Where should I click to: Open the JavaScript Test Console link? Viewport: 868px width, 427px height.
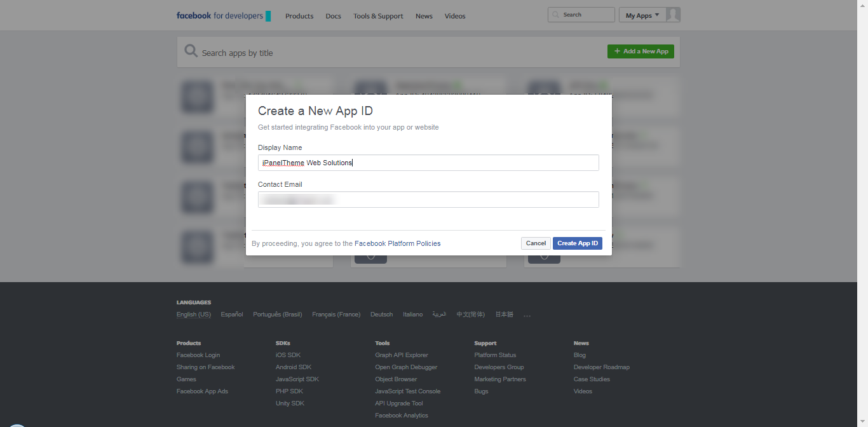coord(407,391)
